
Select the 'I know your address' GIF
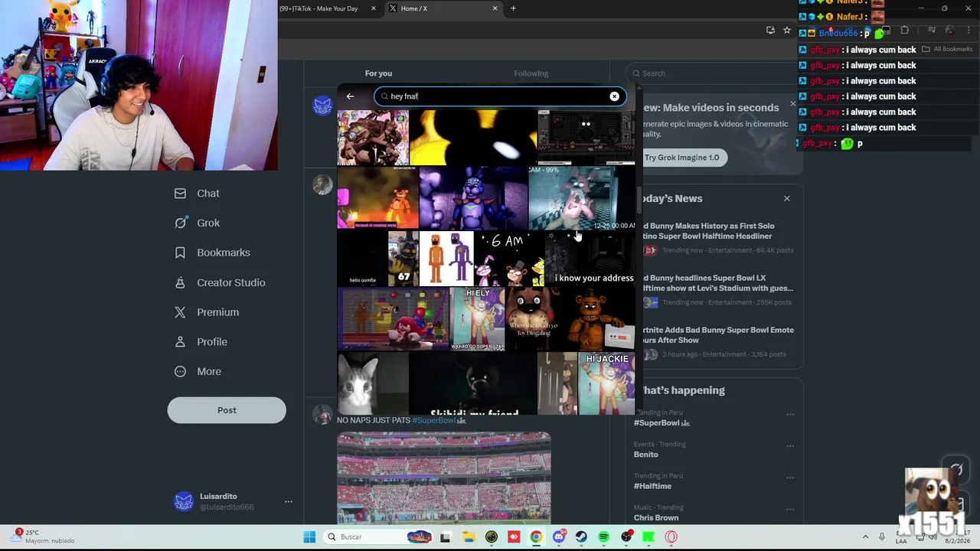590,259
